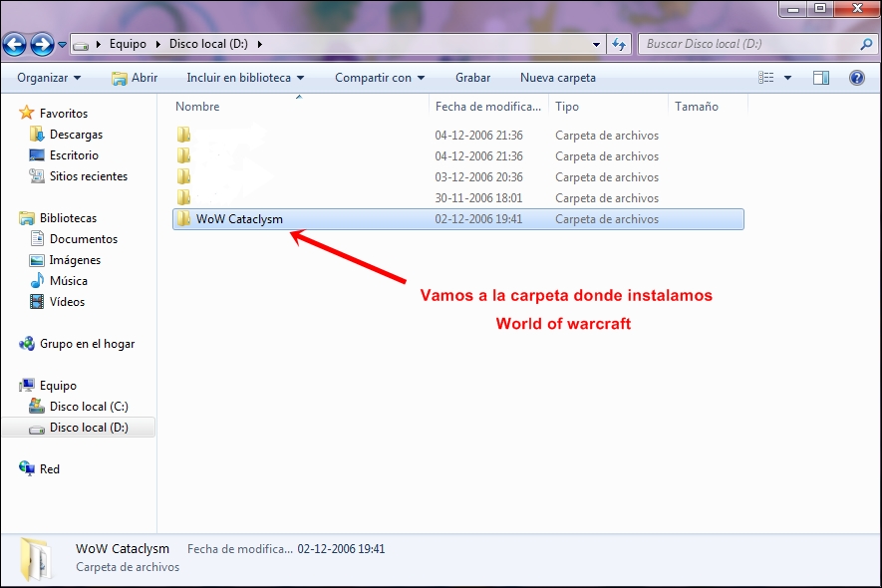882x588 pixels.
Task: Select folder row dated 03-12-2006 20:36
Action: pos(457,177)
